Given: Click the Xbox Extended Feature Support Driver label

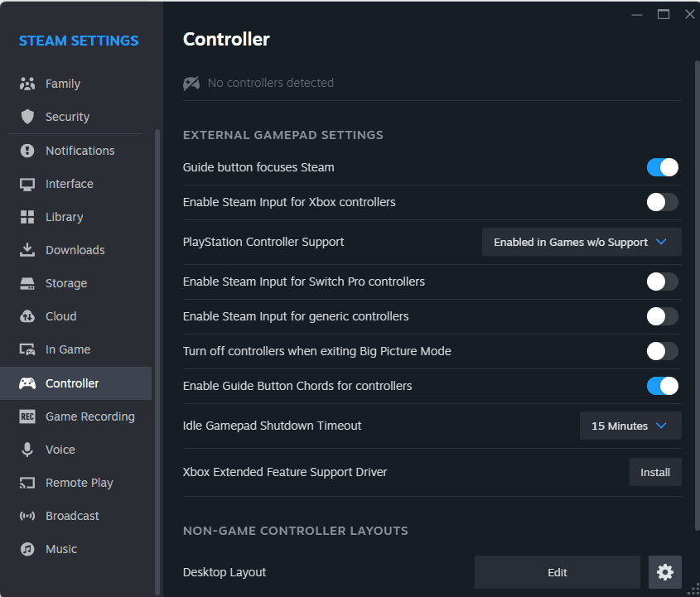Looking at the screenshot, I should [285, 472].
